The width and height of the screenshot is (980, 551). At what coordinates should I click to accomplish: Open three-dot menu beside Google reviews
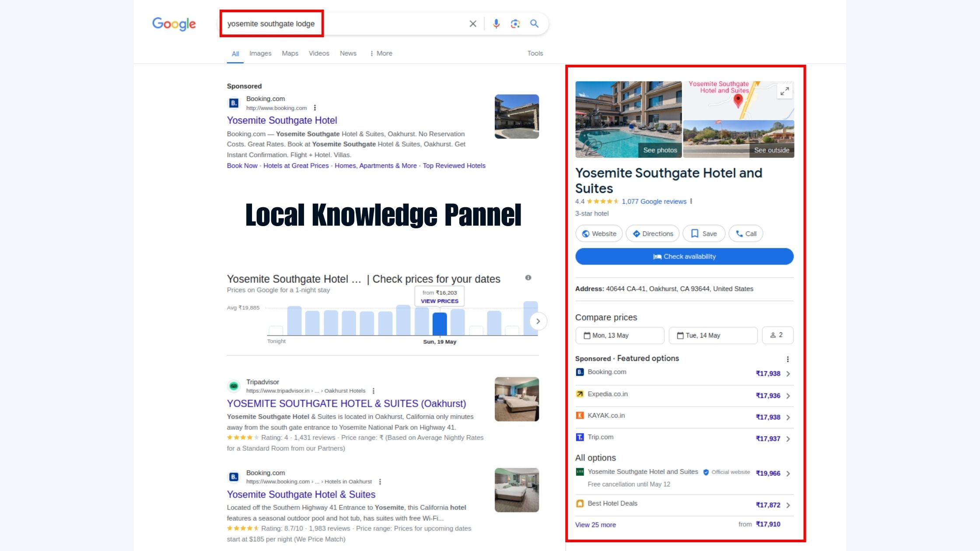click(x=691, y=201)
